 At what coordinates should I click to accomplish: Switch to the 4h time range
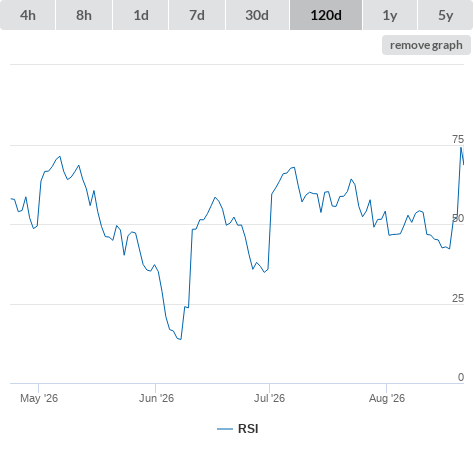[28, 15]
